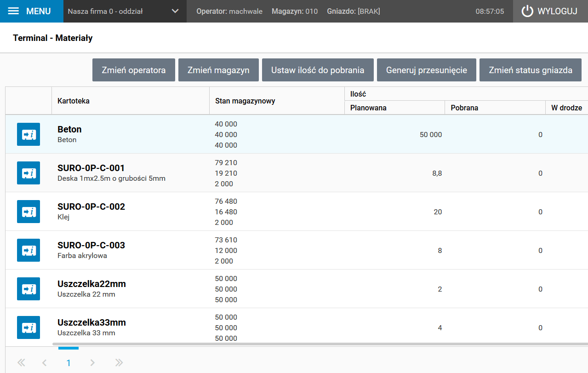
Task: Click the Zmień magazyn button
Action: tap(218, 70)
